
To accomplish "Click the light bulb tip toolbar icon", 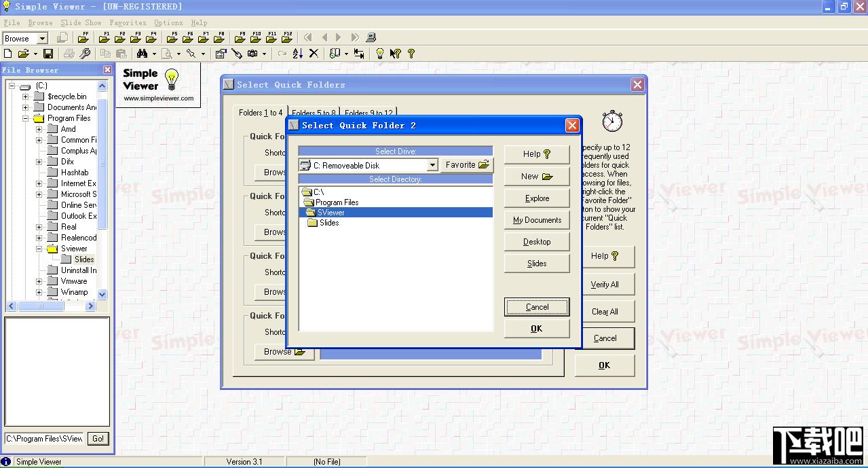I will (x=380, y=54).
